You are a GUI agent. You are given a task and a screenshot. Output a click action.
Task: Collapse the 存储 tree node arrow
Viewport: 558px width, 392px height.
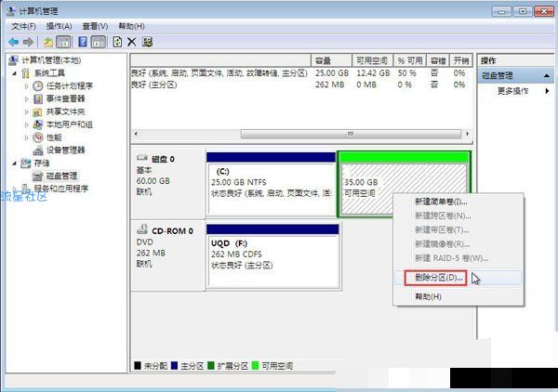point(15,163)
